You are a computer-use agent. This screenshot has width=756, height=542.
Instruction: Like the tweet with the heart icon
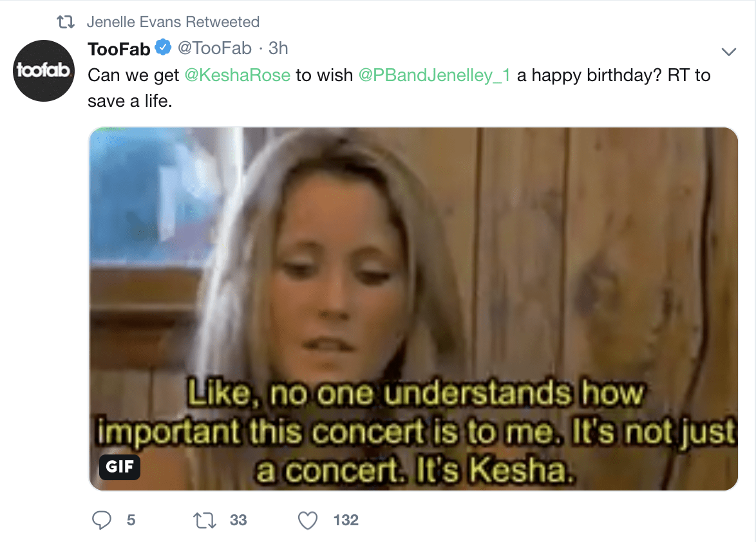(x=308, y=519)
